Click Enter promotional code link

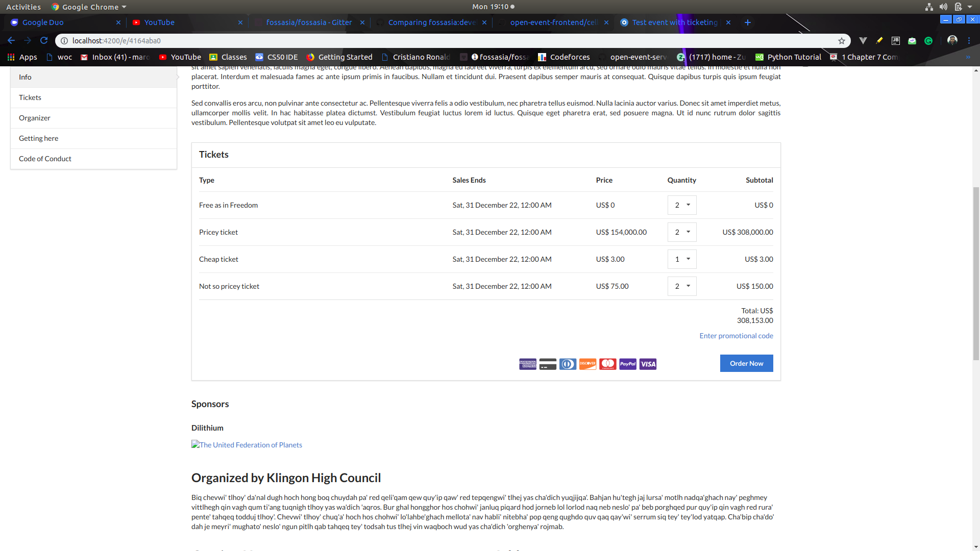coord(736,336)
